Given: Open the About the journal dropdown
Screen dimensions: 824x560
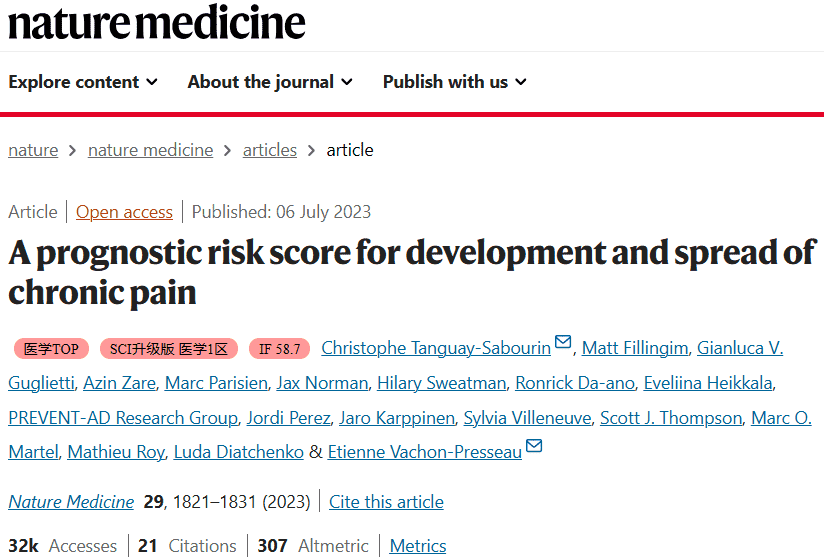Looking at the screenshot, I should point(270,82).
